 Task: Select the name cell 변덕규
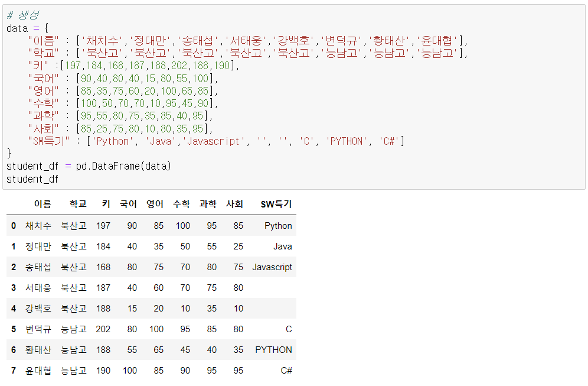click(x=38, y=329)
